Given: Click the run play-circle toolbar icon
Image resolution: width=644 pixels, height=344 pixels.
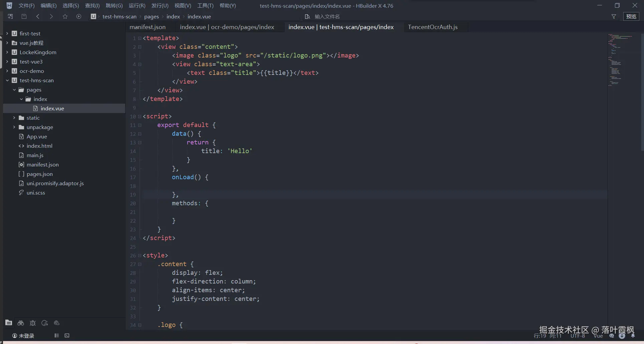Looking at the screenshot, I should click(x=79, y=16).
